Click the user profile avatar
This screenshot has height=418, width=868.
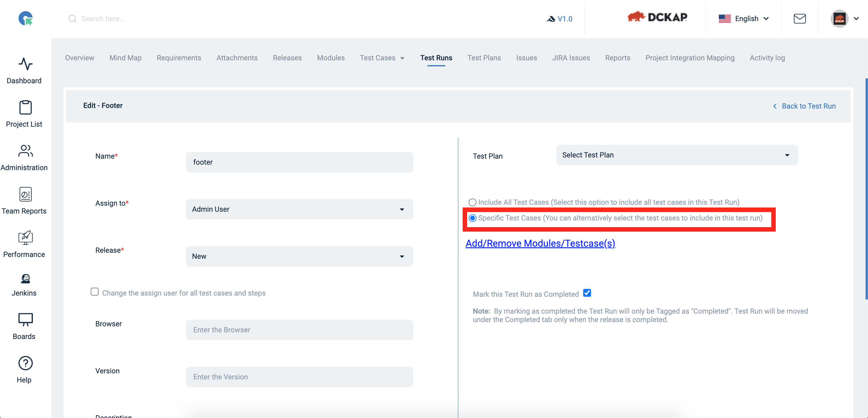839,18
